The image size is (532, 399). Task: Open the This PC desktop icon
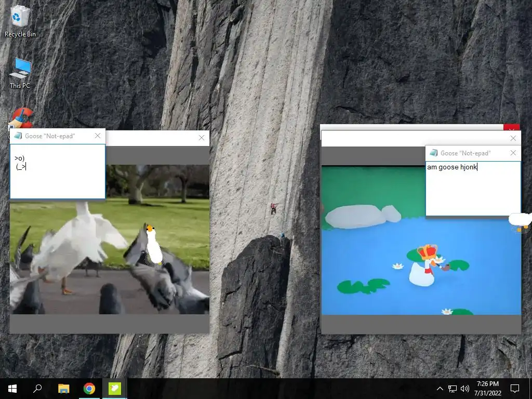(20, 73)
